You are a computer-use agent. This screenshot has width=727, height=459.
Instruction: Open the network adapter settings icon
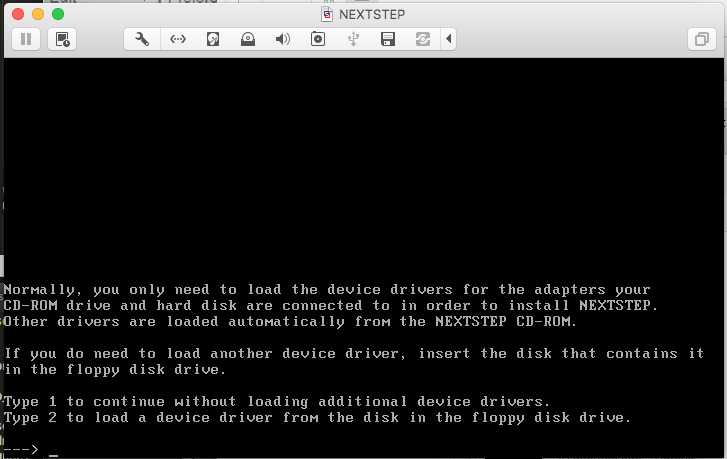tap(178, 39)
